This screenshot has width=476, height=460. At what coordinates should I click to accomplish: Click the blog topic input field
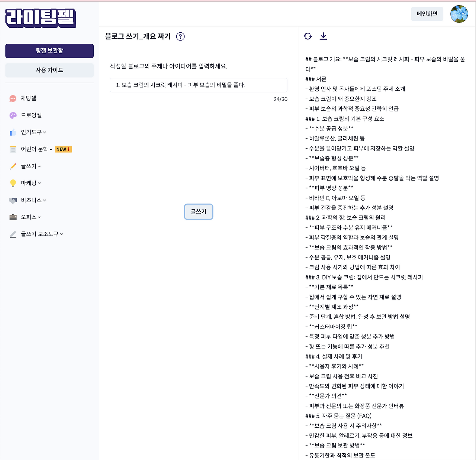point(199,85)
